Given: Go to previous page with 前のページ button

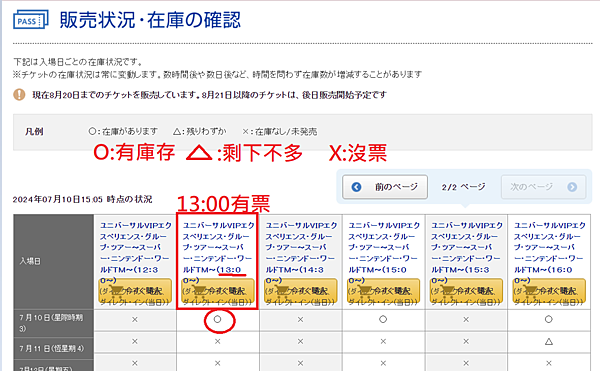Looking at the screenshot, I should (385, 187).
